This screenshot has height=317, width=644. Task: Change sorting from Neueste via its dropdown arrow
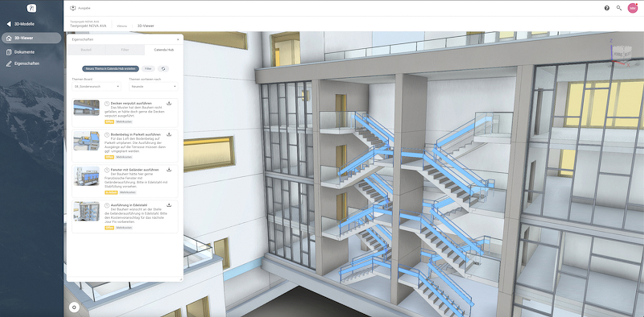click(174, 86)
